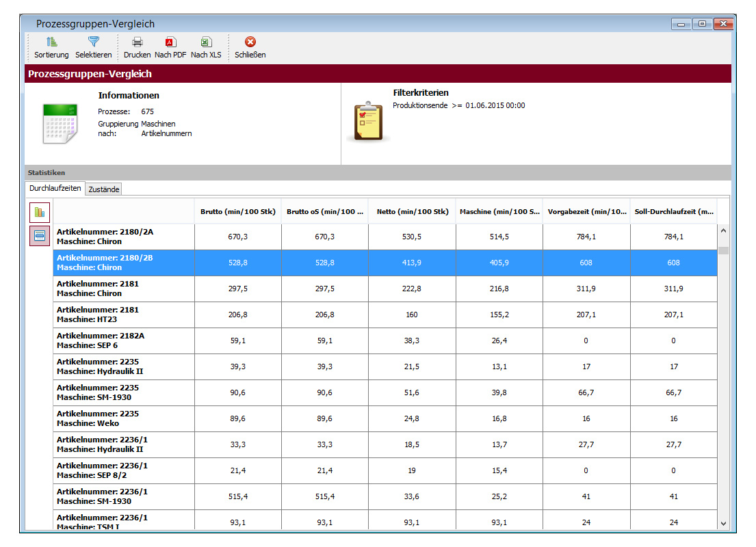Click the table scrollbar down arrow
This screenshot has width=756, height=547.
click(x=723, y=523)
